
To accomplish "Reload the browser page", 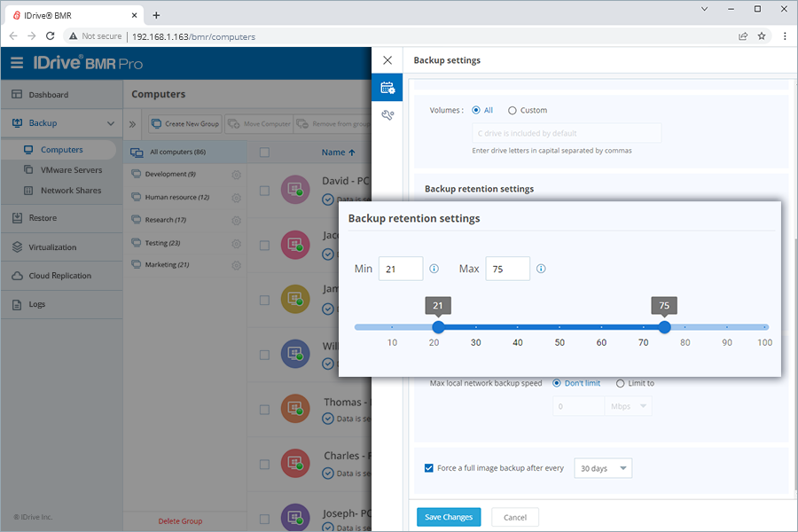I will pyautogui.click(x=50, y=36).
